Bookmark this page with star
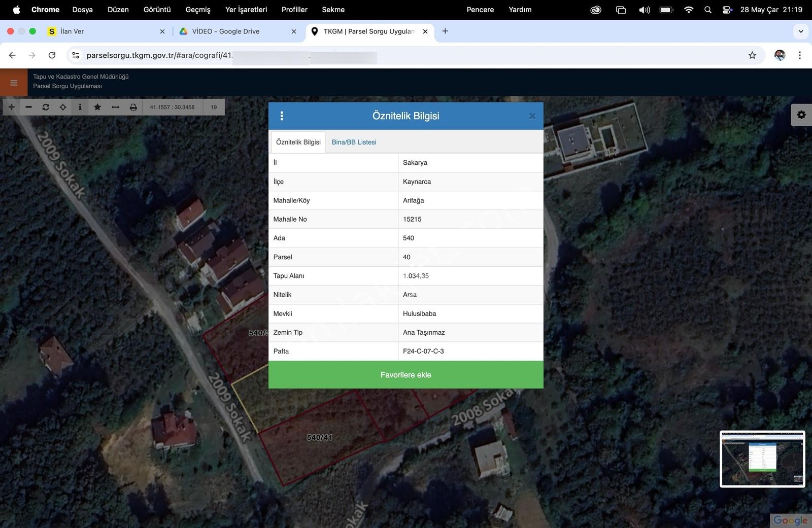The image size is (812, 528). tap(752, 55)
